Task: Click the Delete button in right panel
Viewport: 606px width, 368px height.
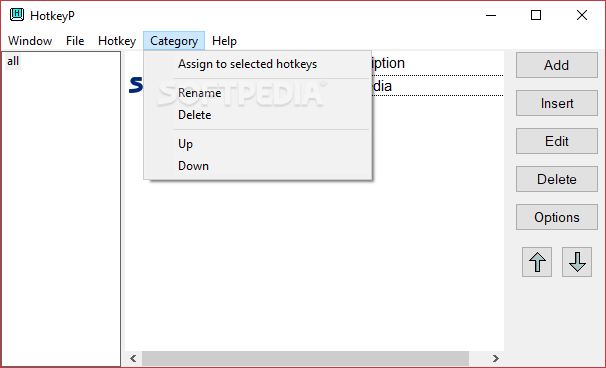Action: [557, 179]
